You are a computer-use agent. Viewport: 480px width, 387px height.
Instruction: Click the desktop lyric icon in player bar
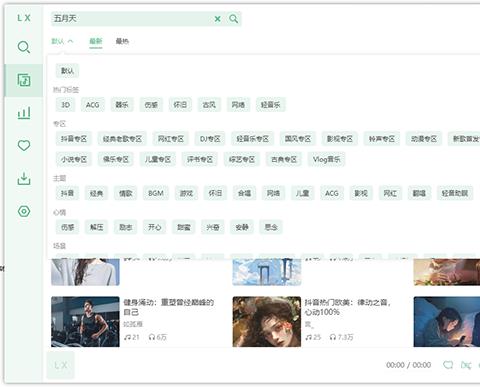tap(466, 365)
